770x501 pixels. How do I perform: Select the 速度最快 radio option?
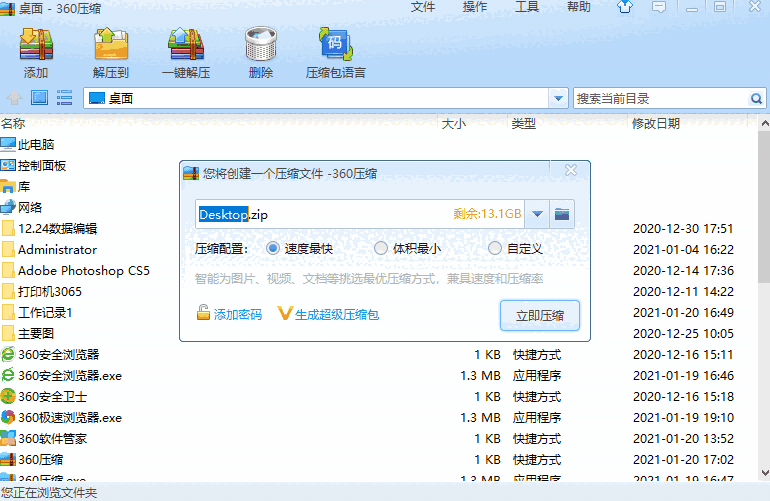pyautogui.click(x=273, y=248)
